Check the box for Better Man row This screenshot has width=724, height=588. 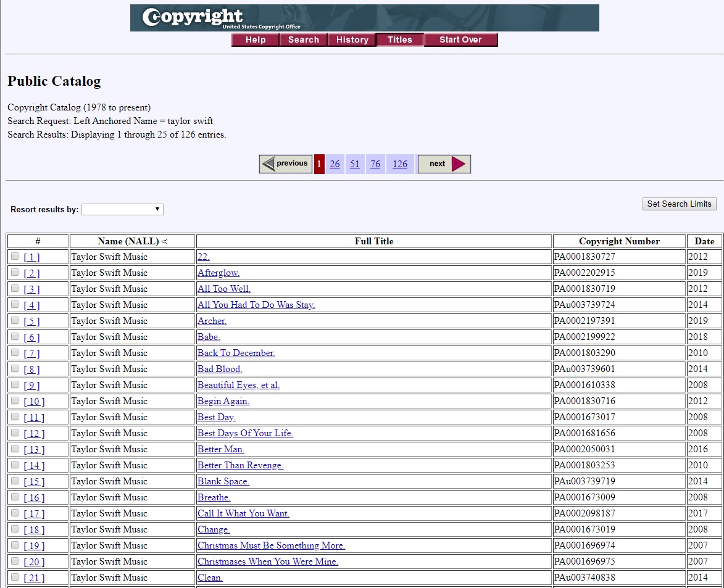click(15, 449)
